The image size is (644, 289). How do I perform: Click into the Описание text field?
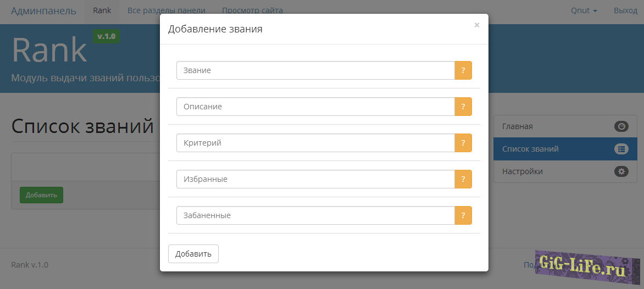[x=315, y=107]
